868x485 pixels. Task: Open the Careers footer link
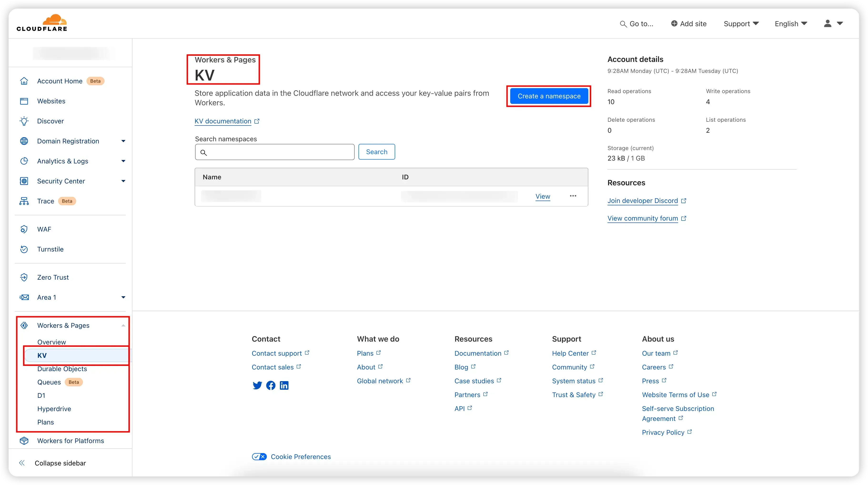(654, 367)
